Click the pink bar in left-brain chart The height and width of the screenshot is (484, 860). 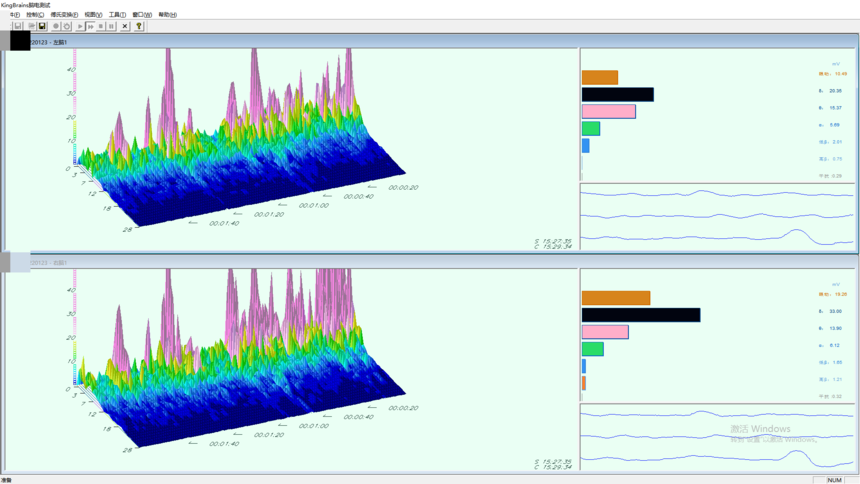pos(609,111)
